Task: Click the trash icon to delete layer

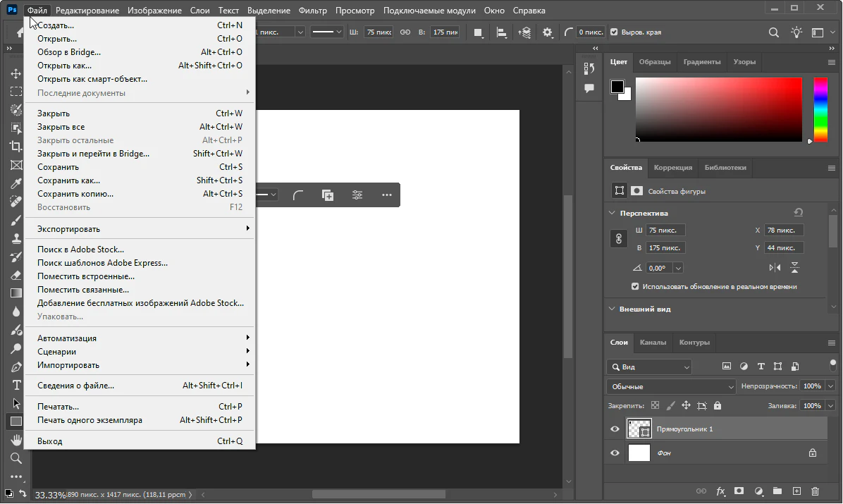Action: [x=816, y=491]
